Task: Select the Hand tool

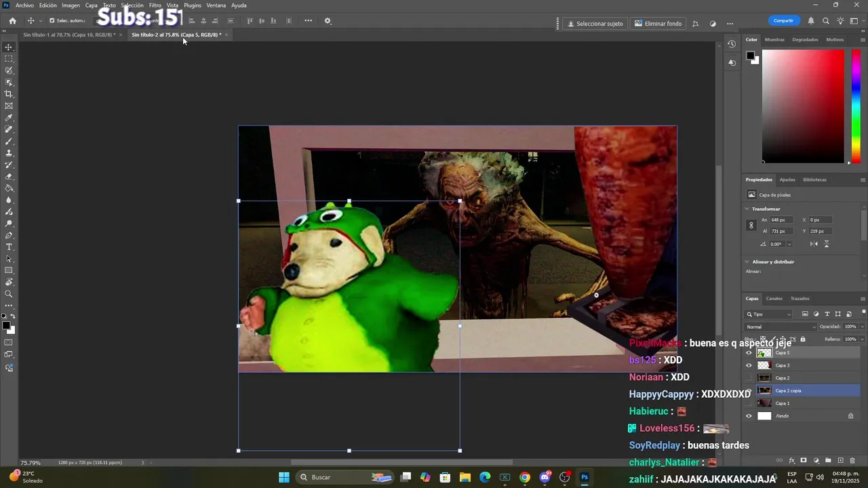Action: point(9,282)
